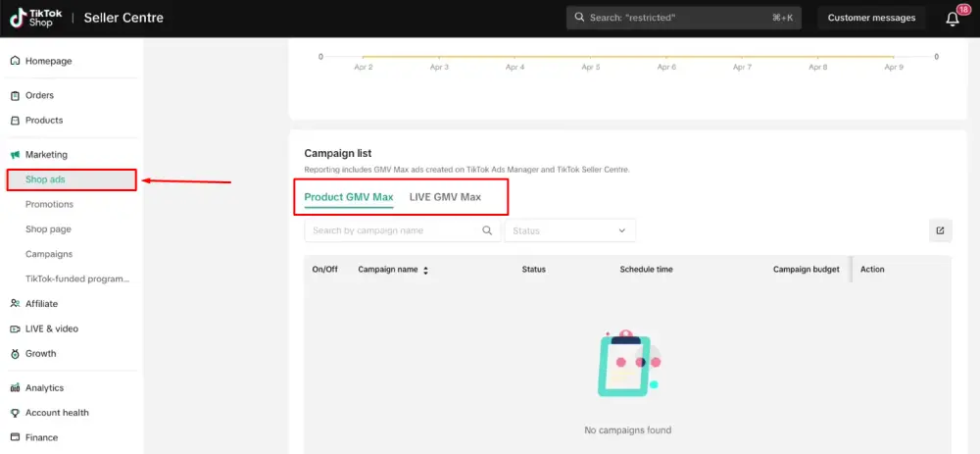Click the Finance icon in sidebar
Image resolution: width=980 pixels, height=454 pixels.
coord(15,437)
